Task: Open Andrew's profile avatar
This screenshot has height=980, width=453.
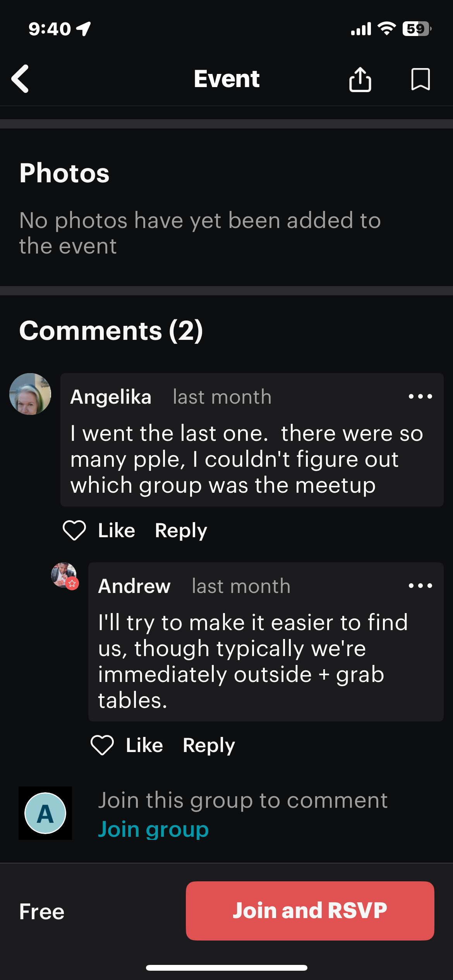Action: click(63, 574)
